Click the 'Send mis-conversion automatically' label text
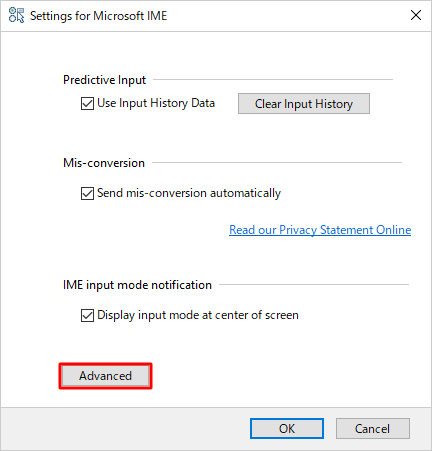Image resolution: width=432 pixels, height=451 pixels. click(x=189, y=193)
